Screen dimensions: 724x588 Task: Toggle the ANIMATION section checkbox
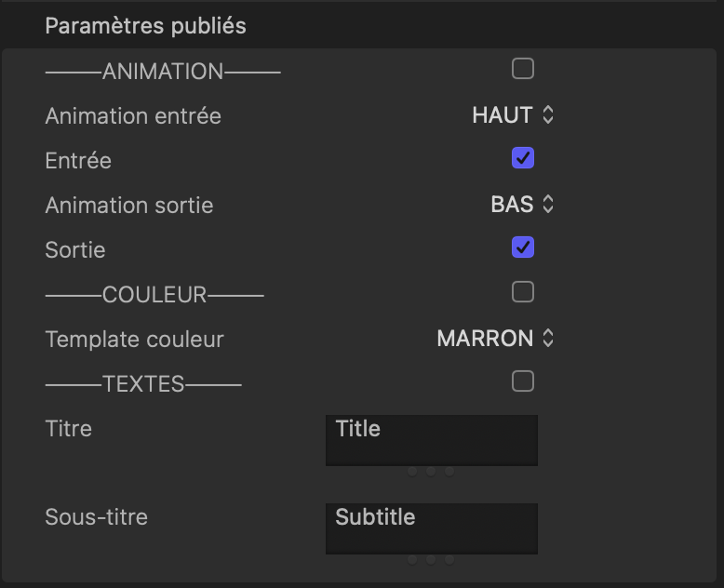[523, 69]
